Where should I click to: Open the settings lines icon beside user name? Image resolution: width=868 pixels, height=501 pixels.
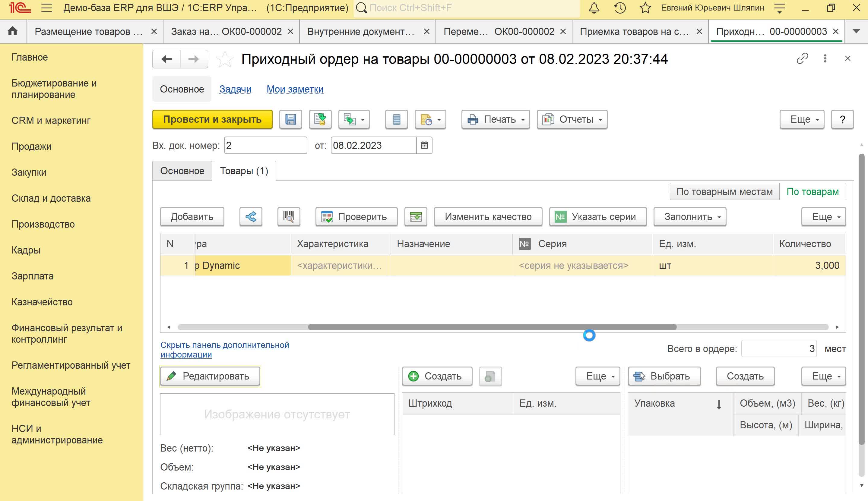[x=780, y=8]
